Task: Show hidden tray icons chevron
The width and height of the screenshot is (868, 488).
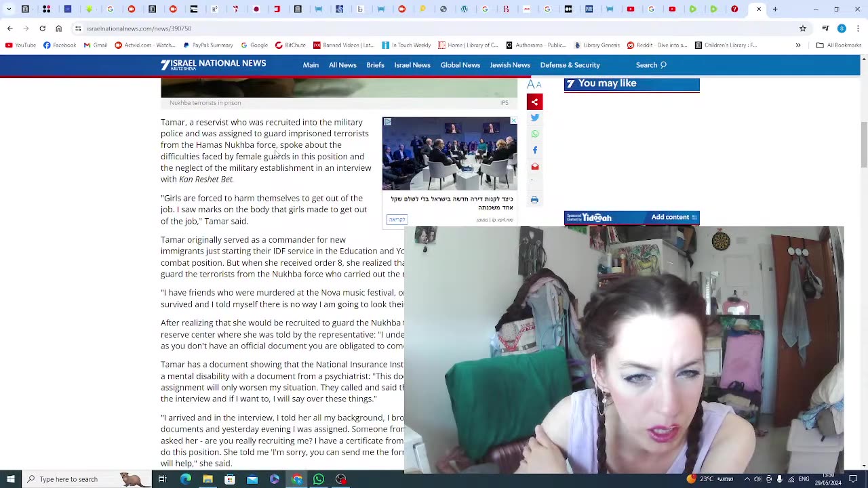Action: click(x=747, y=479)
